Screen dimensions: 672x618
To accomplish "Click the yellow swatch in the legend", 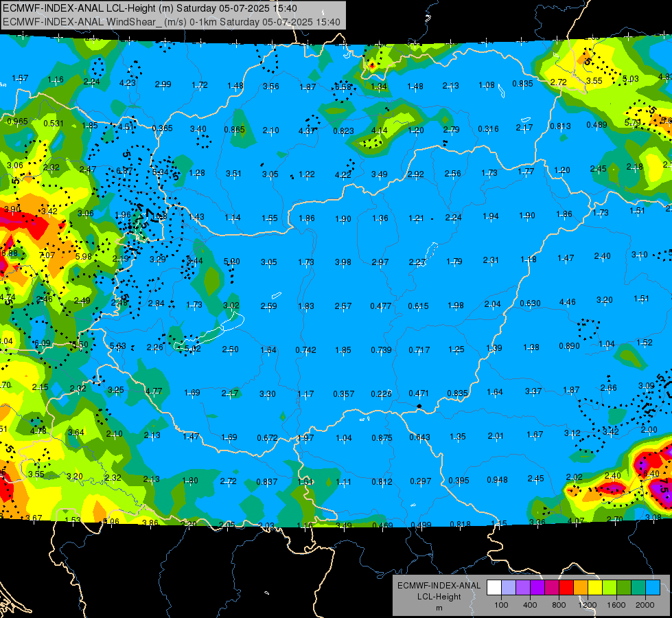I will [595, 587].
